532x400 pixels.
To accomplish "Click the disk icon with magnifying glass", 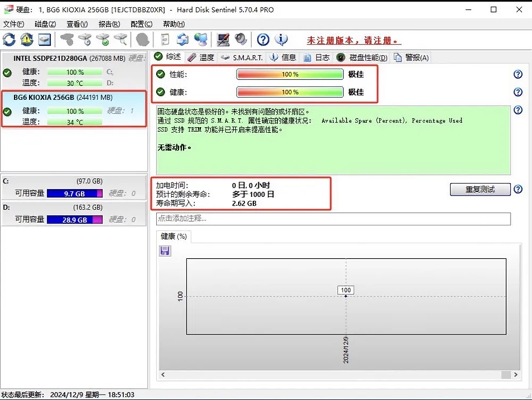I will 120,40.
